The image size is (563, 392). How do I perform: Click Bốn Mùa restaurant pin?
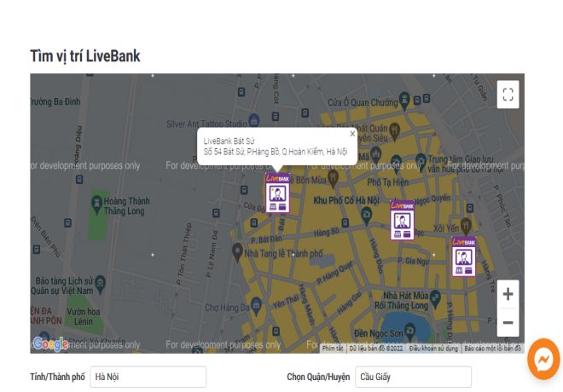point(333,179)
